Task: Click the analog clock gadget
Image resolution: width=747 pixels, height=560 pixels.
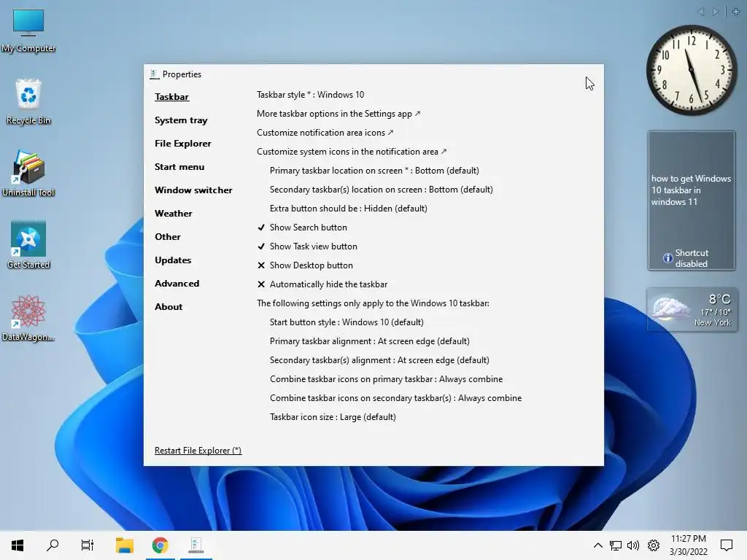Action: click(x=692, y=70)
